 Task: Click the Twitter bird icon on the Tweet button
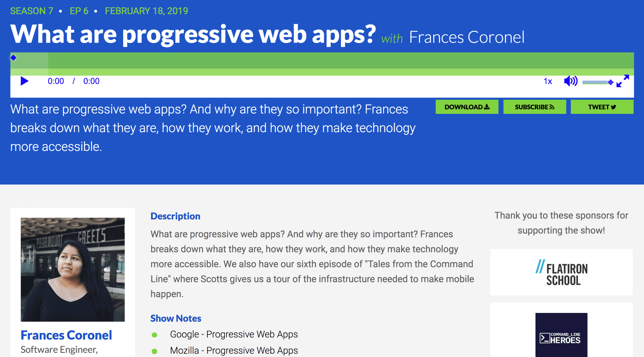[614, 107]
